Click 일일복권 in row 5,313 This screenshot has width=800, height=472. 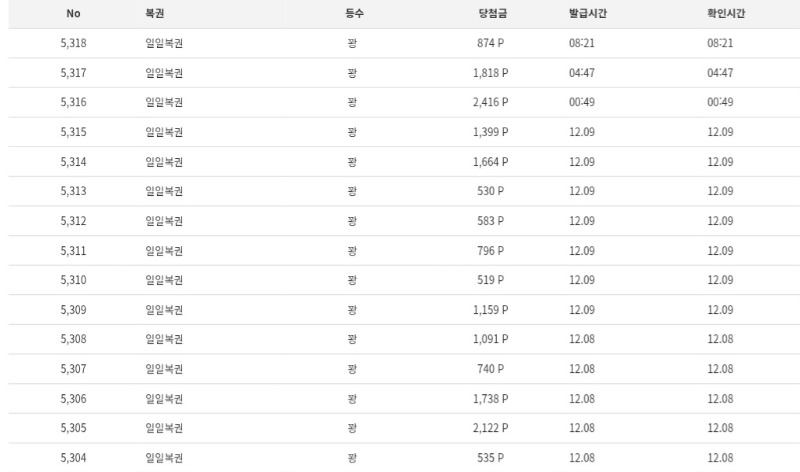coord(164,191)
